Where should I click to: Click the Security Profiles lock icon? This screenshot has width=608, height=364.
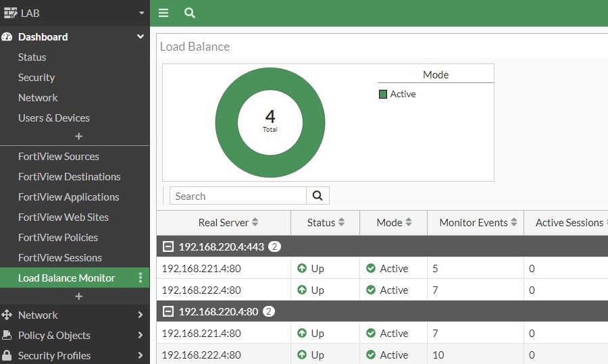click(7, 355)
